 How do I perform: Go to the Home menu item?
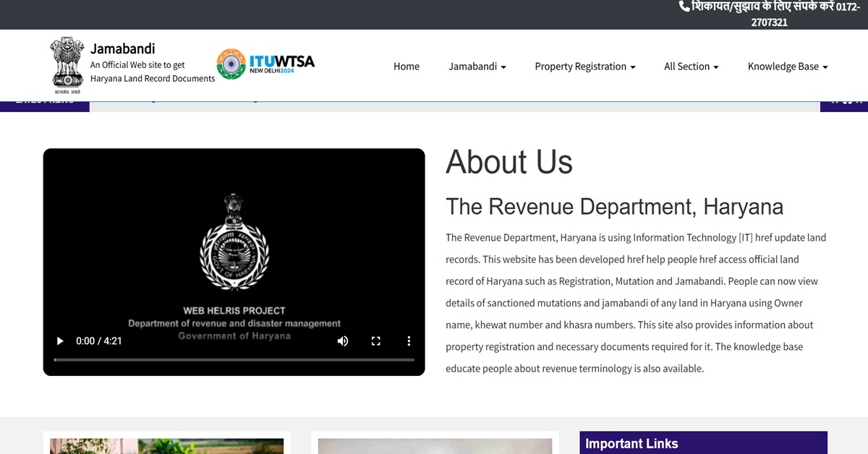407,67
